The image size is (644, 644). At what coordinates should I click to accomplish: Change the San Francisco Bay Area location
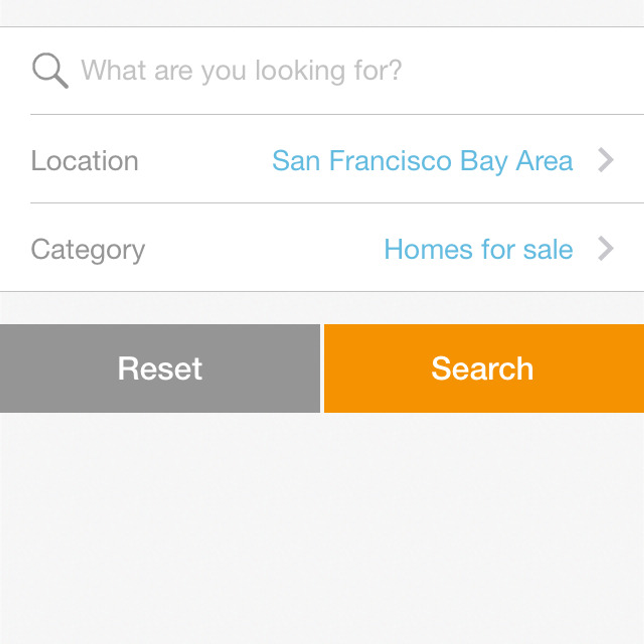click(x=422, y=161)
